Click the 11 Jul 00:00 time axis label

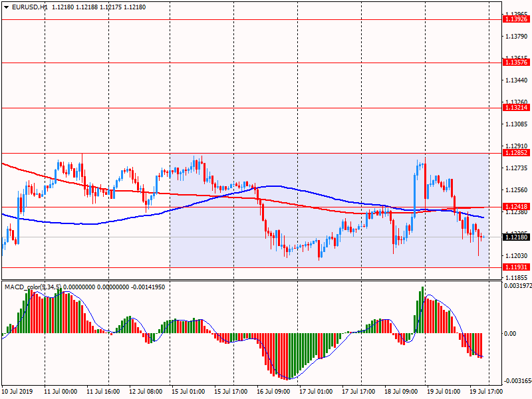(61, 392)
